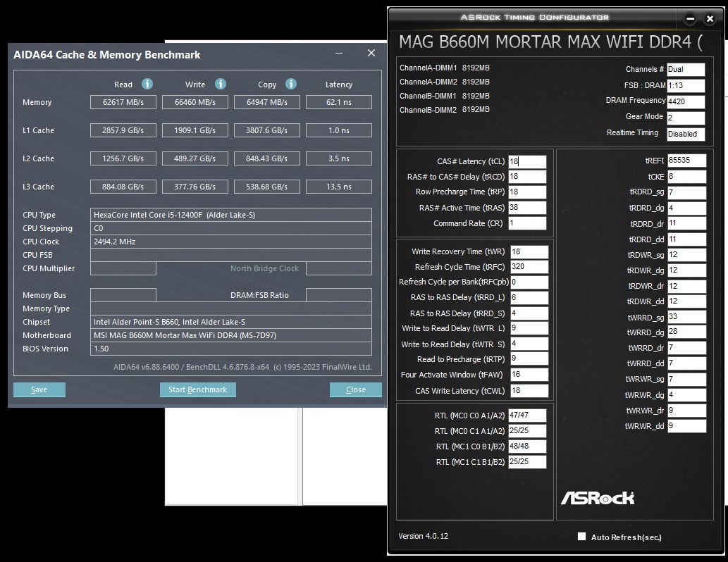Click the CPU Type field showing i5-12400F

click(x=231, y=215)
